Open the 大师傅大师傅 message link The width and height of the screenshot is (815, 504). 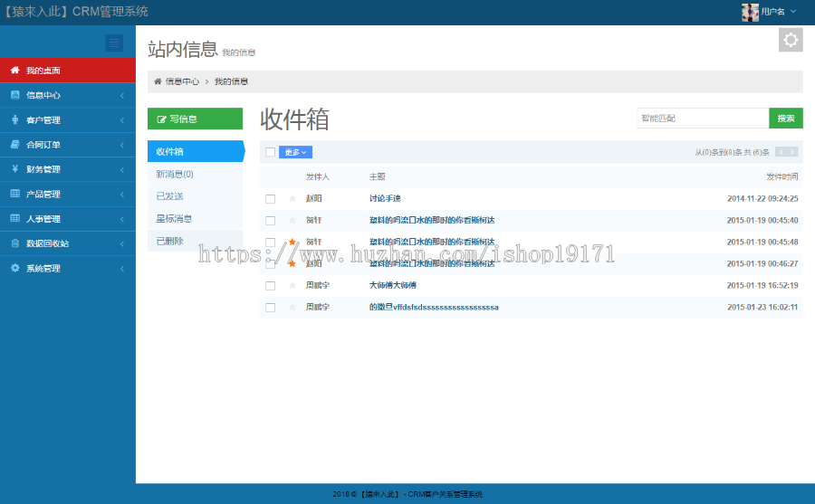[x=393, y=285]
